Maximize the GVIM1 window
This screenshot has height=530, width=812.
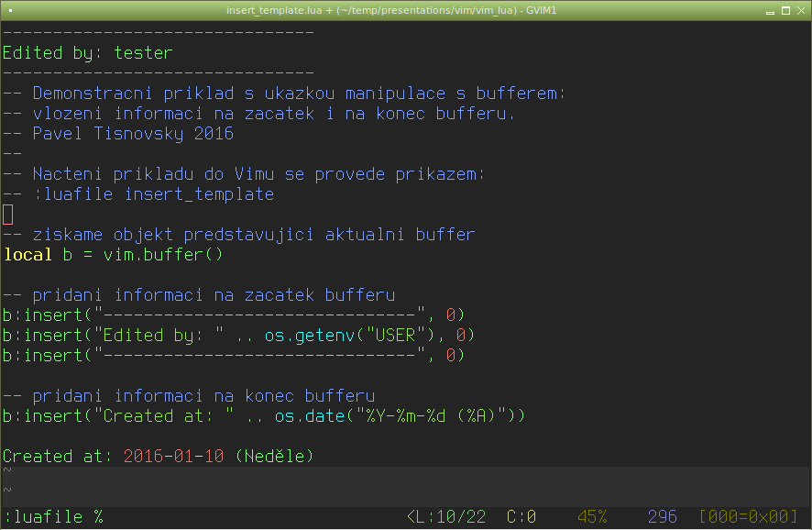tap(785, 11)
